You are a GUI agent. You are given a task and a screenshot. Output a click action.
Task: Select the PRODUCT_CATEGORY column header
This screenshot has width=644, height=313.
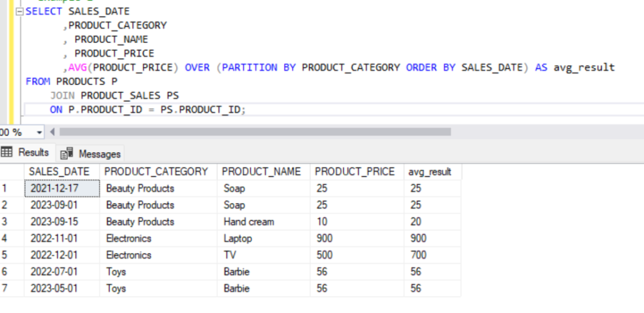point(157,172)
